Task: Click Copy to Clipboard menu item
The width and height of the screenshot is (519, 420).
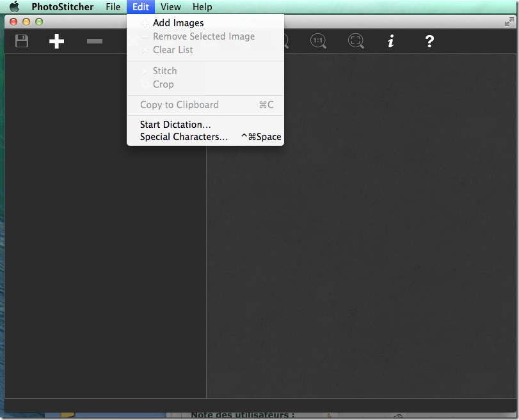Action: click(179, 105)
